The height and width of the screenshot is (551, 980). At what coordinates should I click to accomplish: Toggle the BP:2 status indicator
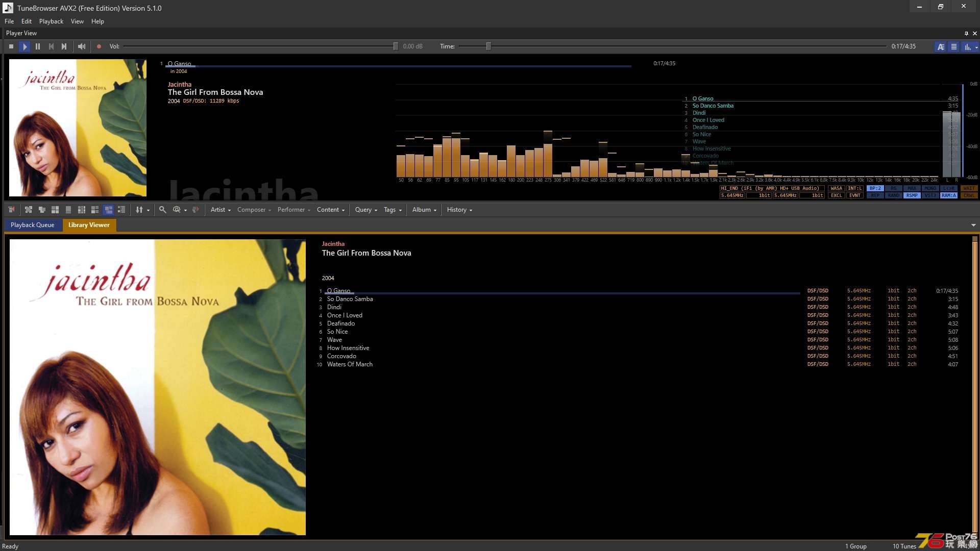(x=875, y=188)
